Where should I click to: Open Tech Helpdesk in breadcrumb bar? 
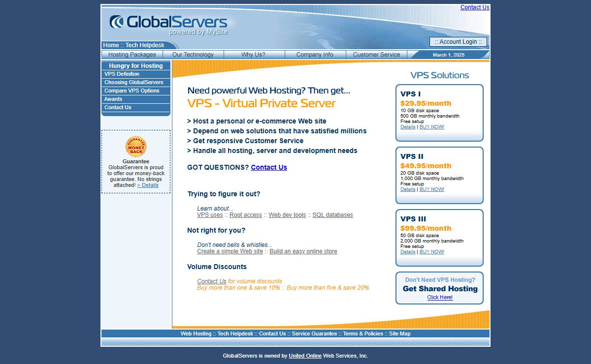[145, 45]
